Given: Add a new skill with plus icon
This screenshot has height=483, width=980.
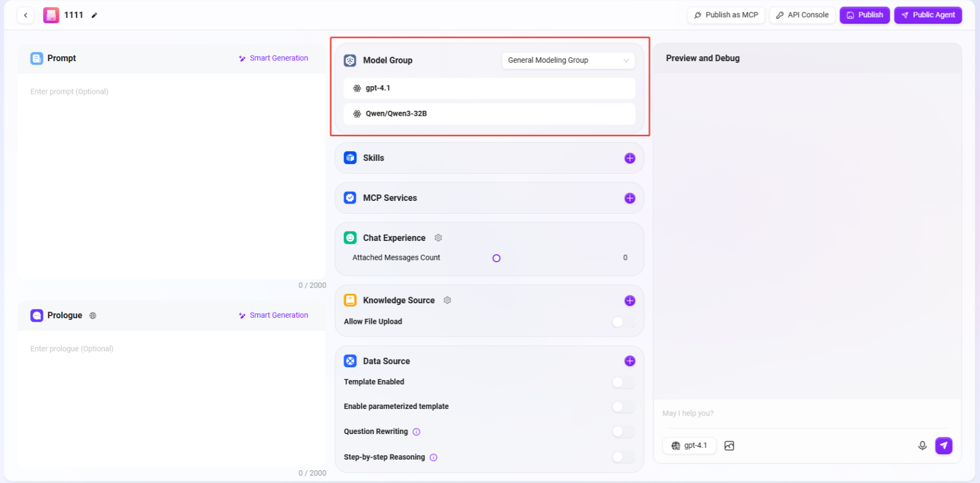Looking at the screenshot, I should pos(629,158).
